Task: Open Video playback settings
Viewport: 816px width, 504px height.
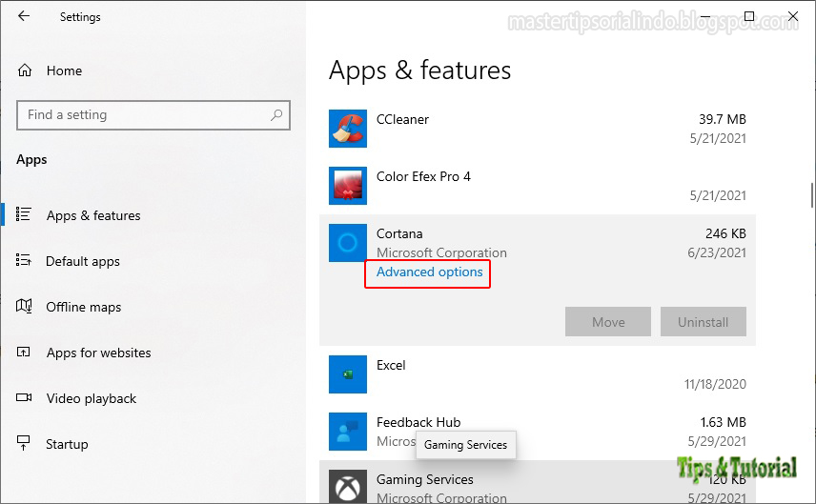Action: (92, 398)
